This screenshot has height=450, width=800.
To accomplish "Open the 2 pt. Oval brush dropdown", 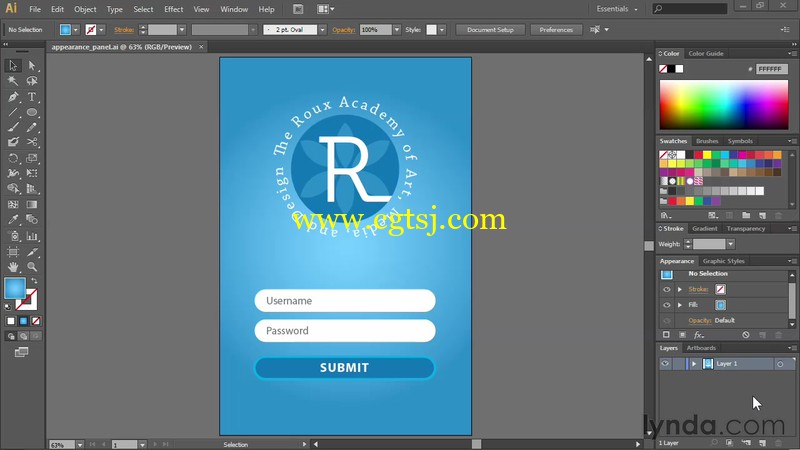I will 322,30.
